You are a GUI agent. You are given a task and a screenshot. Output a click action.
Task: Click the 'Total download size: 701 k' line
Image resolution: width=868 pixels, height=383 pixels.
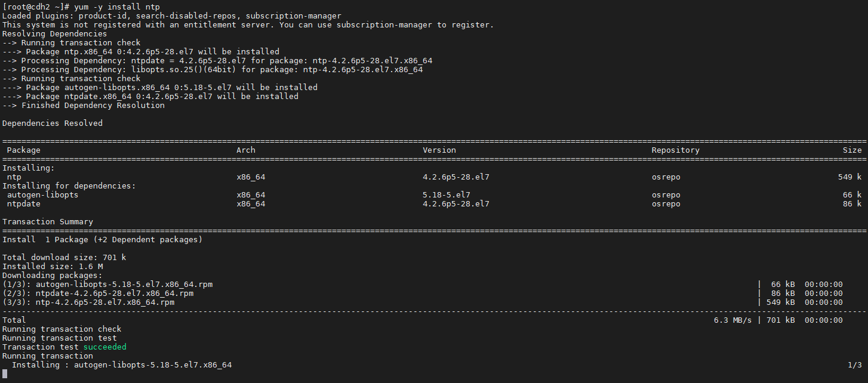[x=64, y=258]
